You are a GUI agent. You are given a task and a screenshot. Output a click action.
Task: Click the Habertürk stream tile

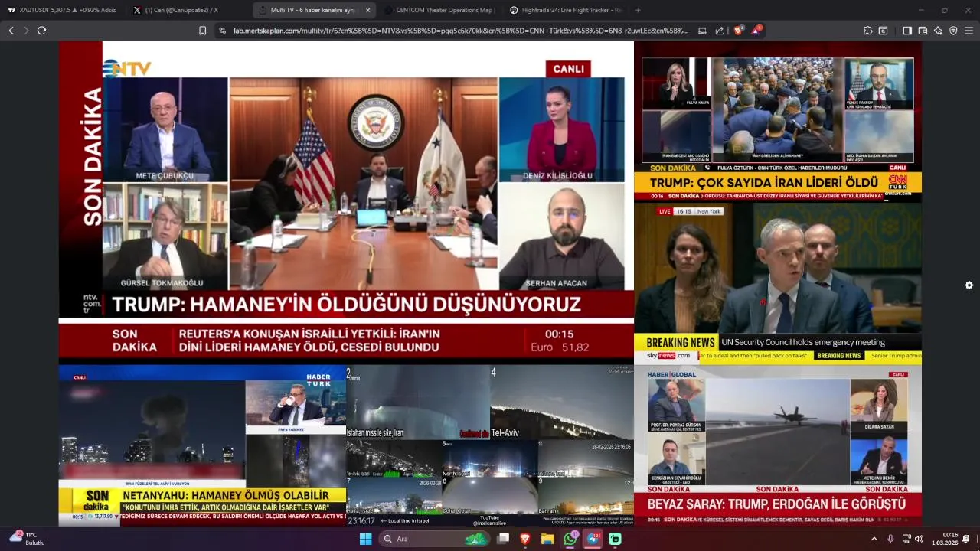point(202,445)
